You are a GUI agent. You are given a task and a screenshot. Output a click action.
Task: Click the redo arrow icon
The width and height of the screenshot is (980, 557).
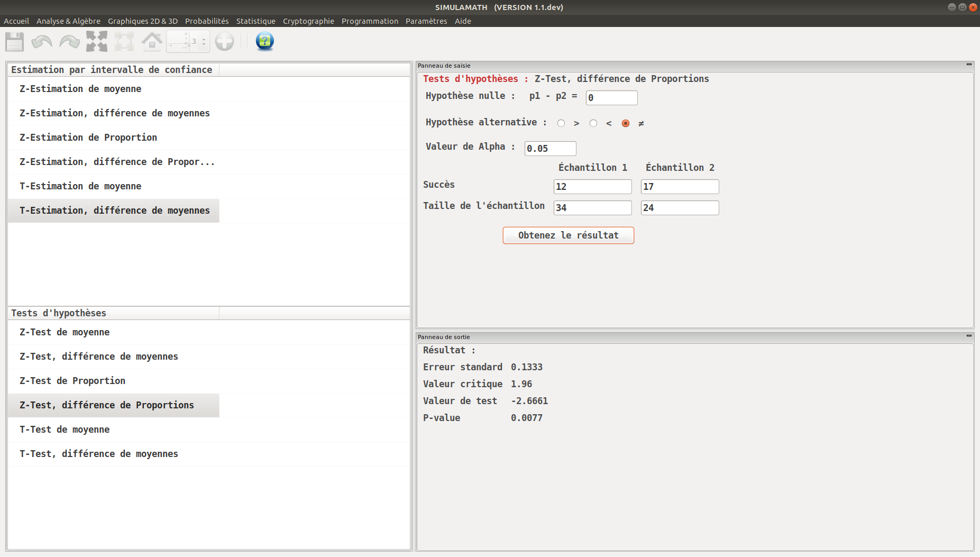point(69,41)
